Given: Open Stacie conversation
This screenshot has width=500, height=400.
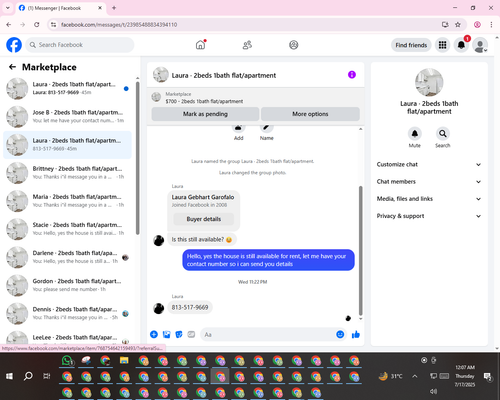Looking at the screenshot, I should 67,229.
